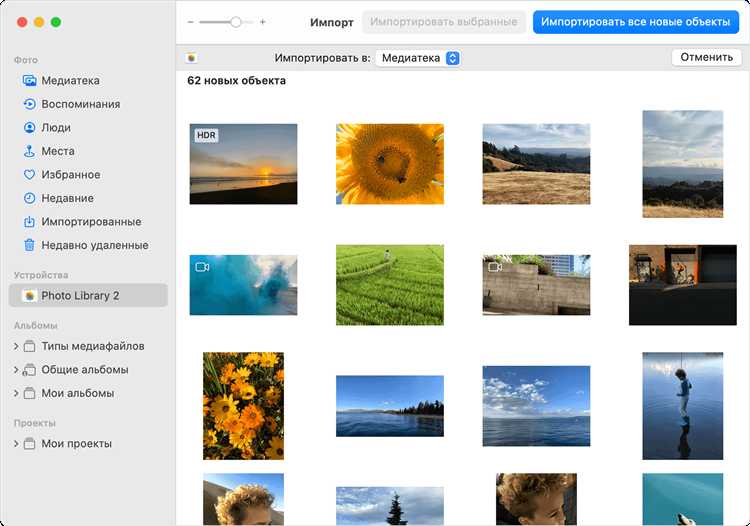Open Импортированные in the sidebar
The width and height of the screenshot is (750, 526).
[88, 221]
